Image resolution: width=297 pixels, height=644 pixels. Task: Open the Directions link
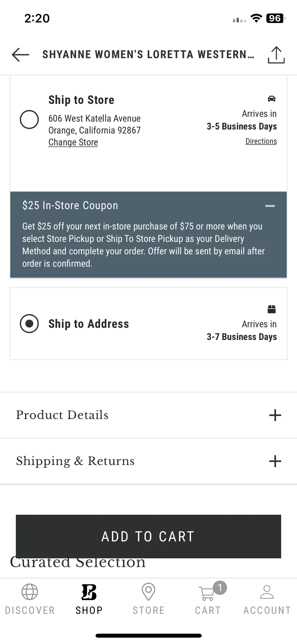coord(261,141)
